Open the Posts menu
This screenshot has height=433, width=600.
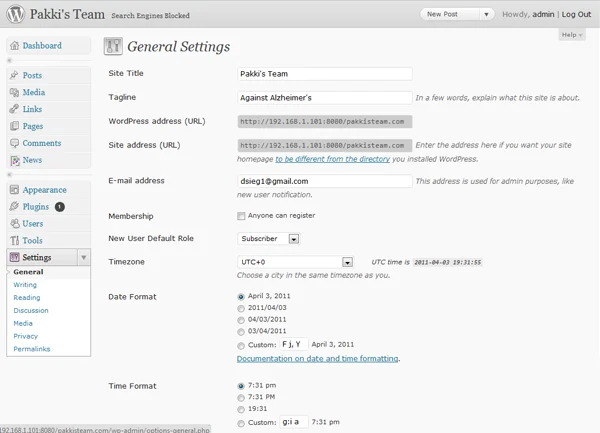click(32, 75)
